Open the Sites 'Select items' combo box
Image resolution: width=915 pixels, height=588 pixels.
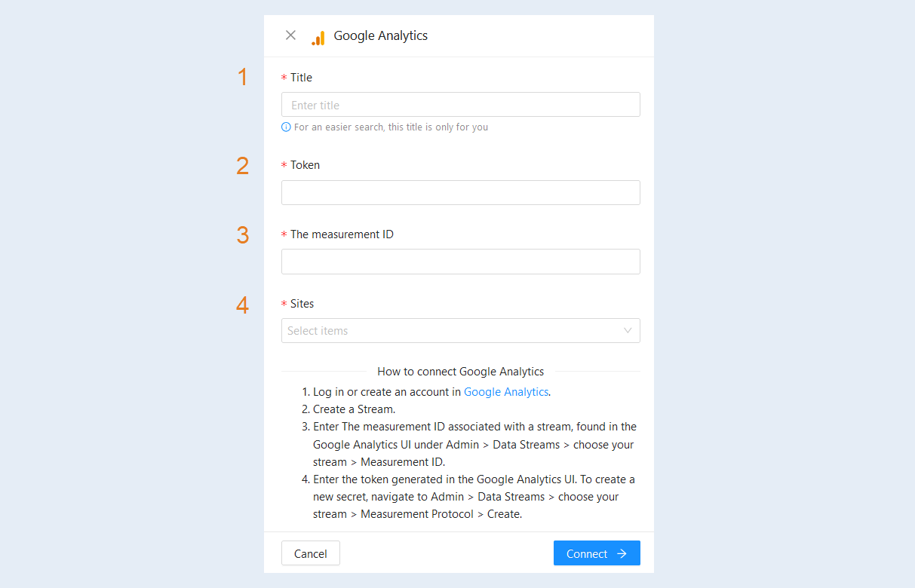coord(460,330)
